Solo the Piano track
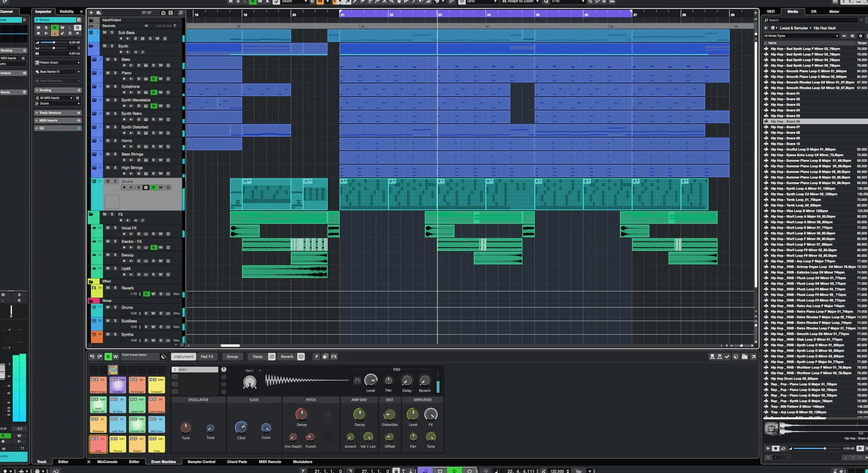868x473 pixels. [x=115, y=73]
